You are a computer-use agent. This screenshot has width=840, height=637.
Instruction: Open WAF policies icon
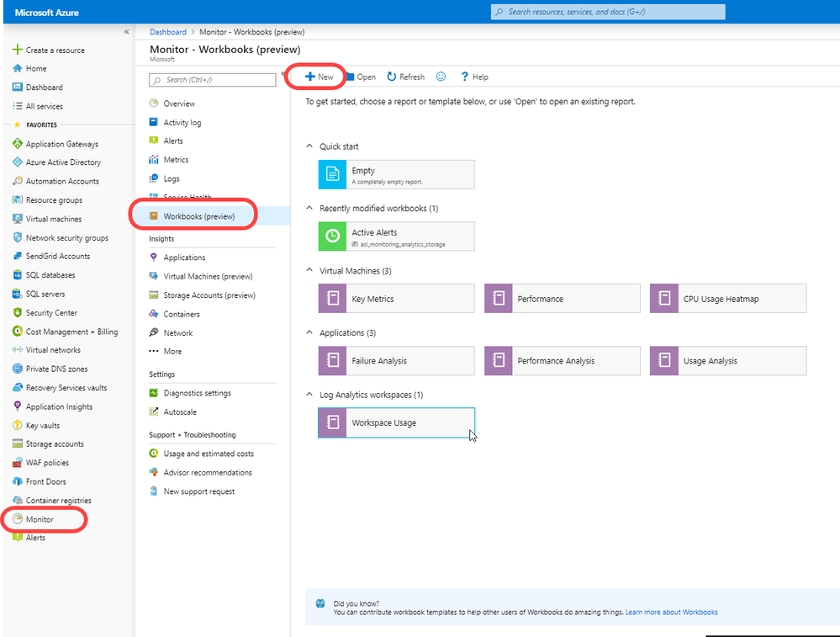click(17, 463)
